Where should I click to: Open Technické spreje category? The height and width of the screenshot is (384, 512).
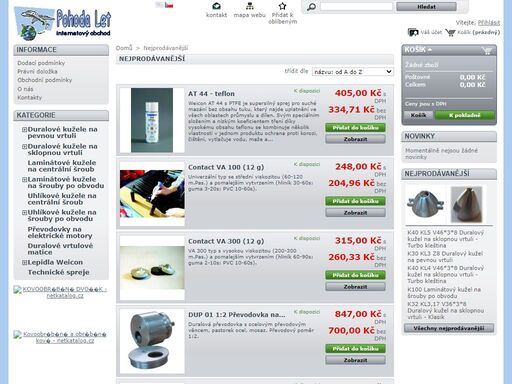59,272
